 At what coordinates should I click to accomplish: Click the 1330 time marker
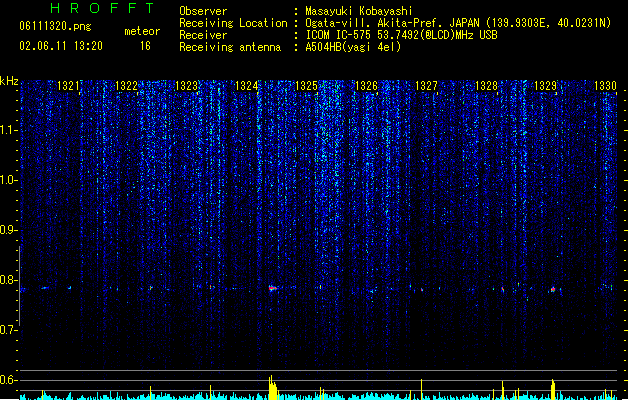(x=605, y=86)
